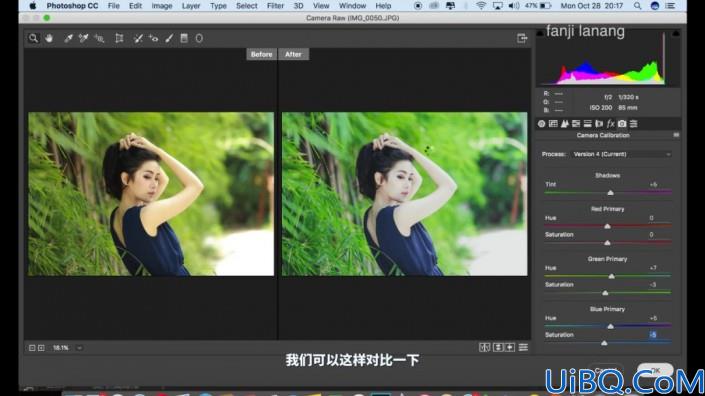Cycle Before/After view modes icon
This screenshot has width=705, height=396.
(484, 347)
